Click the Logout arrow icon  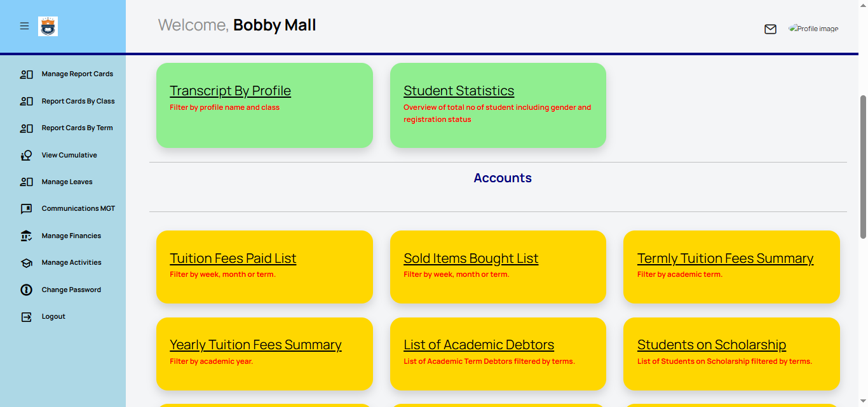[26, 317]
